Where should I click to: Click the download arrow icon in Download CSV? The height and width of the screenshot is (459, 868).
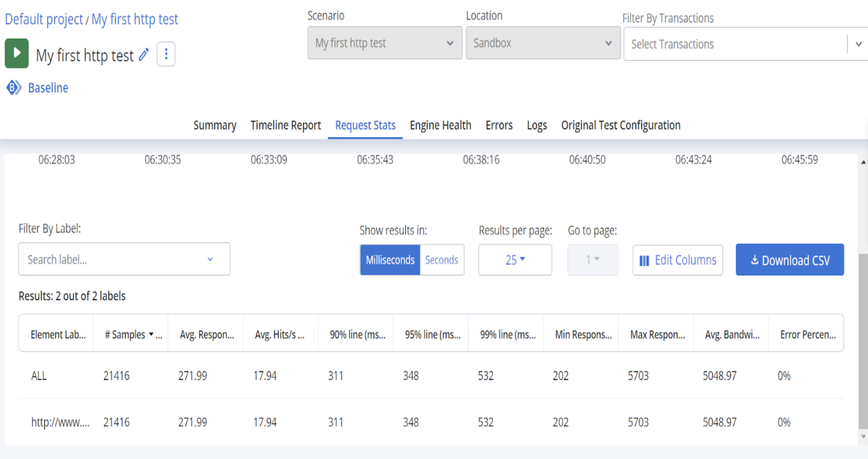coord(755,260)
